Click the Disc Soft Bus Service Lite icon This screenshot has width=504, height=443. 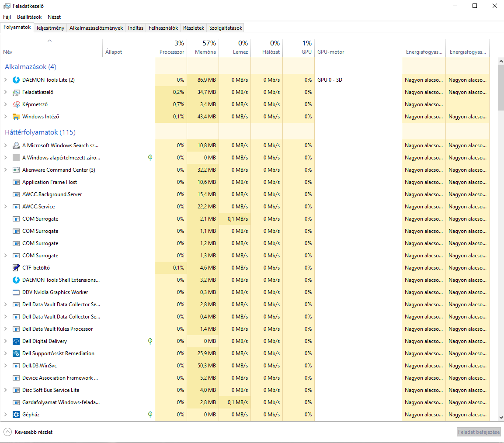(16, 390)
